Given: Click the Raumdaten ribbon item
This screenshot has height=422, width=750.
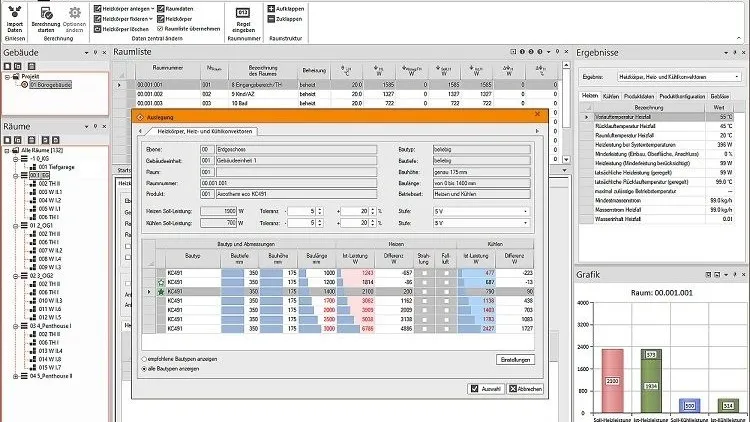Looking at the screenshot, I should (175, 9).
